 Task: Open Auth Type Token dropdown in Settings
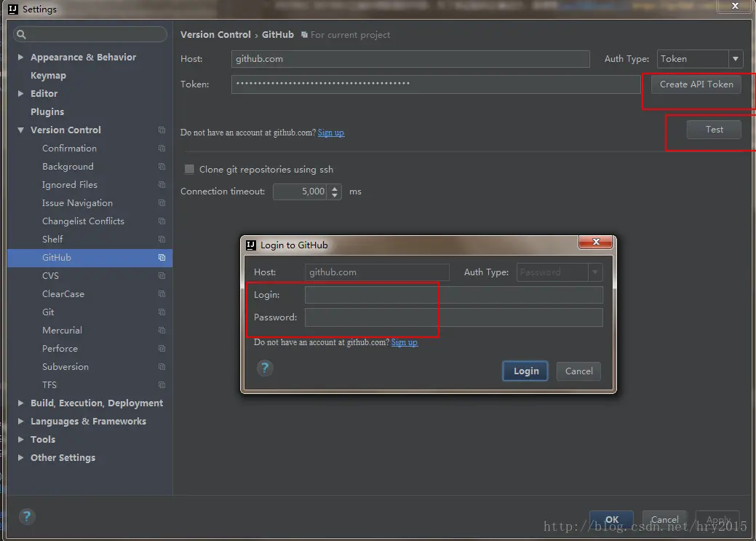(x=736, y=59)
